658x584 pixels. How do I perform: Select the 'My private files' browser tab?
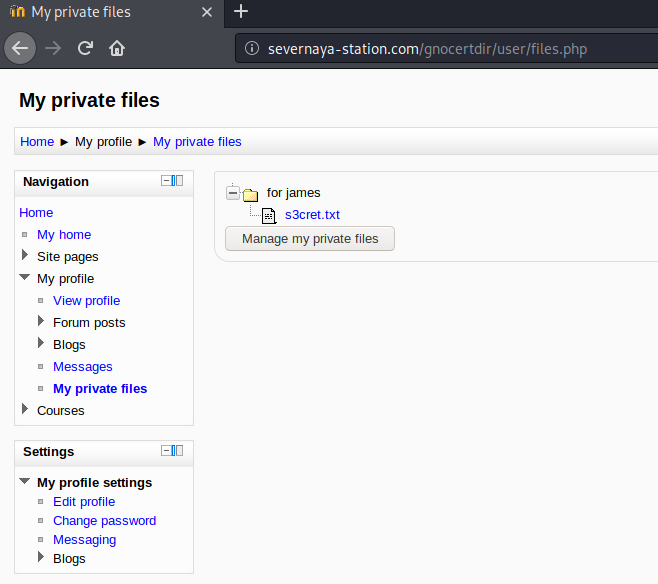coord(100,13)
